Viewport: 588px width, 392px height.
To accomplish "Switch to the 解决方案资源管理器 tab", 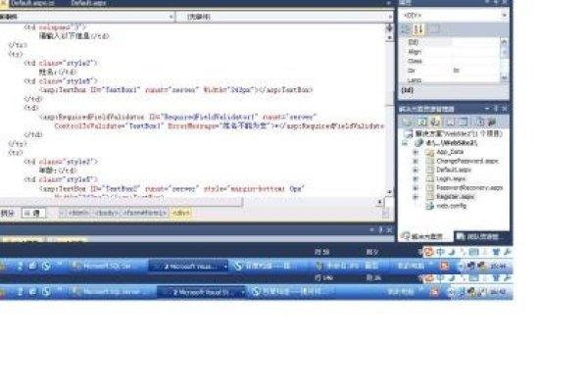I will click(424, 236).
